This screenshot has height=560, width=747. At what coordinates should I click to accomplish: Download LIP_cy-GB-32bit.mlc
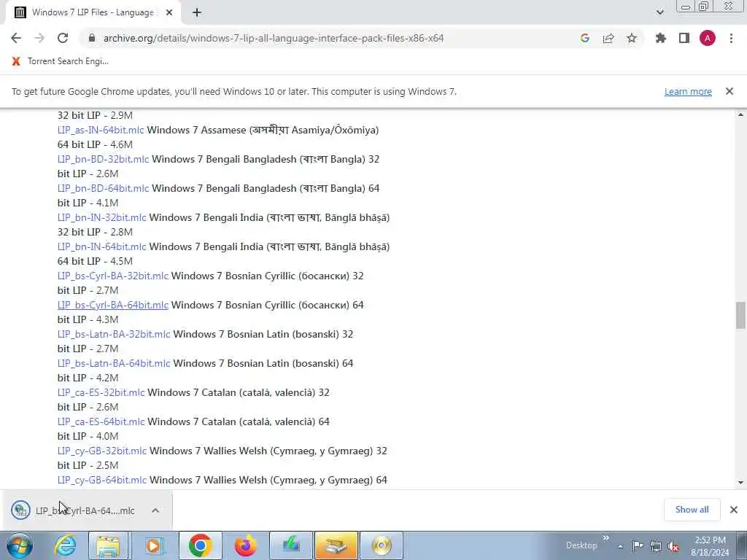click(x=102, y=451)
